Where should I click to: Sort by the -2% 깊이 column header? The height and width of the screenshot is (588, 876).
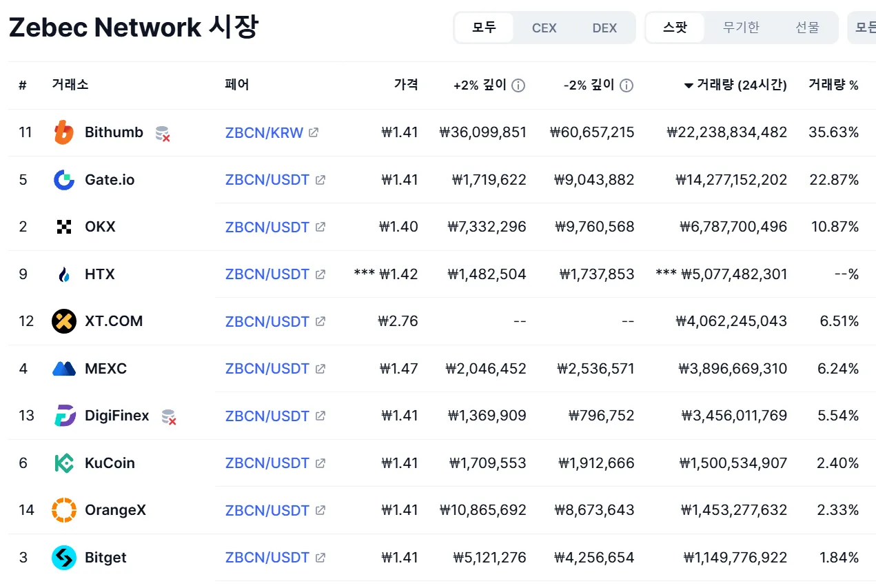[589, 85]
